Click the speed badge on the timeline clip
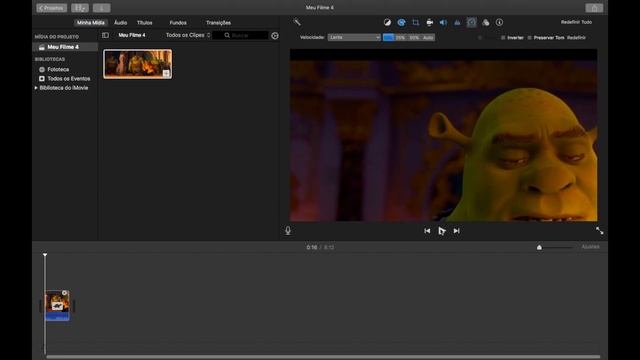 point(57,306)
